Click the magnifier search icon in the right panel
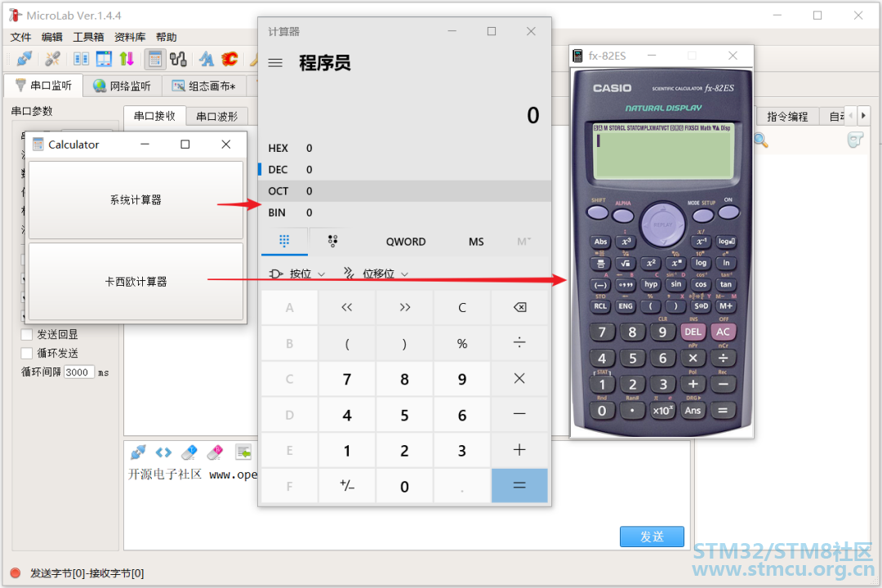The image size is (882, 588). (761, 140)
